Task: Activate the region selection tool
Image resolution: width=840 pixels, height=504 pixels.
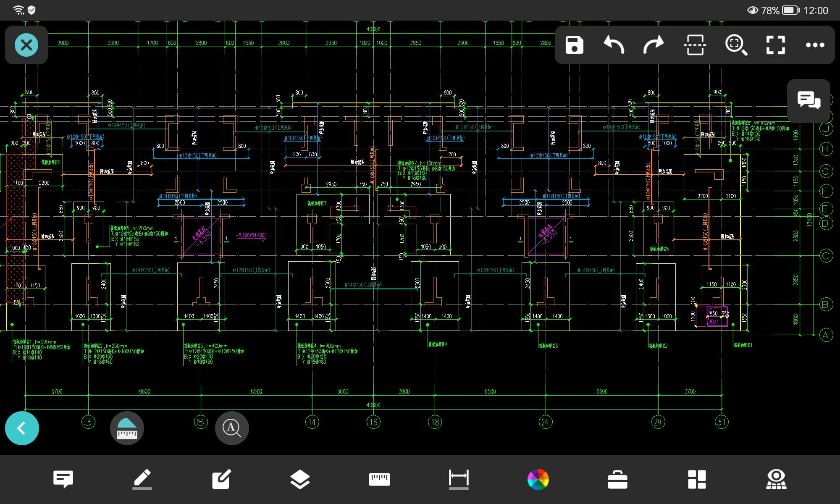Action: click(x=695, y=45)
